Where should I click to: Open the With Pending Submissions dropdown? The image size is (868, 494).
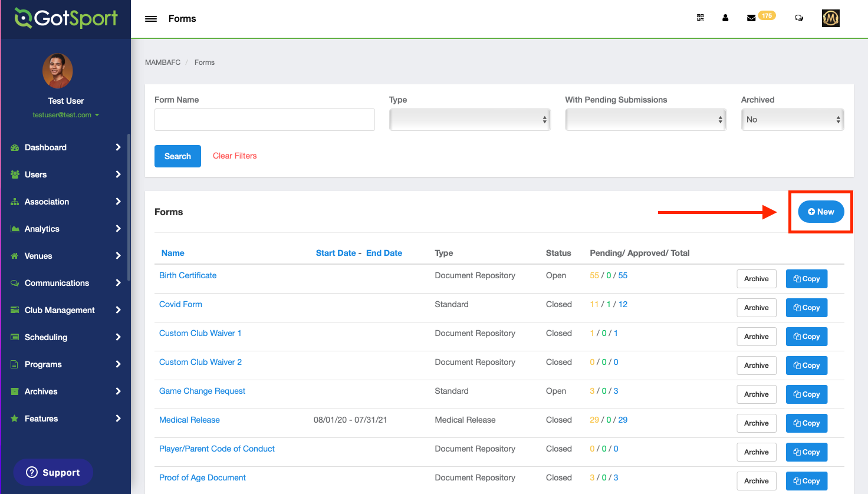pos(646,120)
